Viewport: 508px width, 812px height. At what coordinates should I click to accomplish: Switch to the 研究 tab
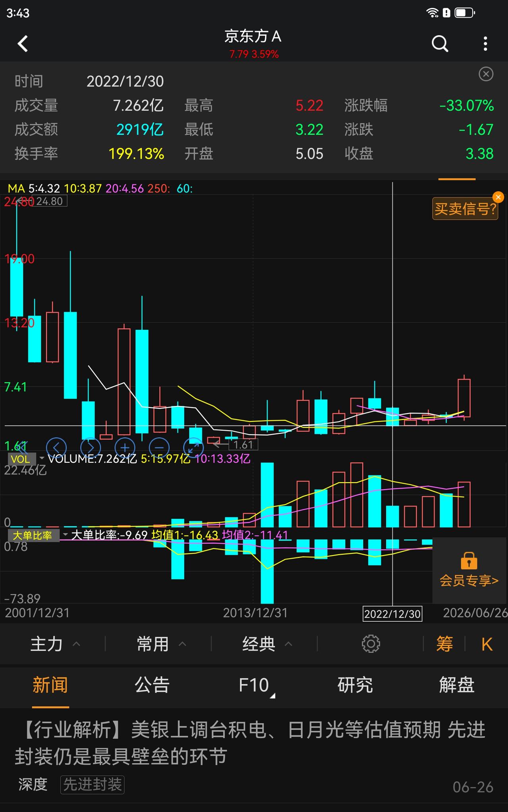[355, 685]
